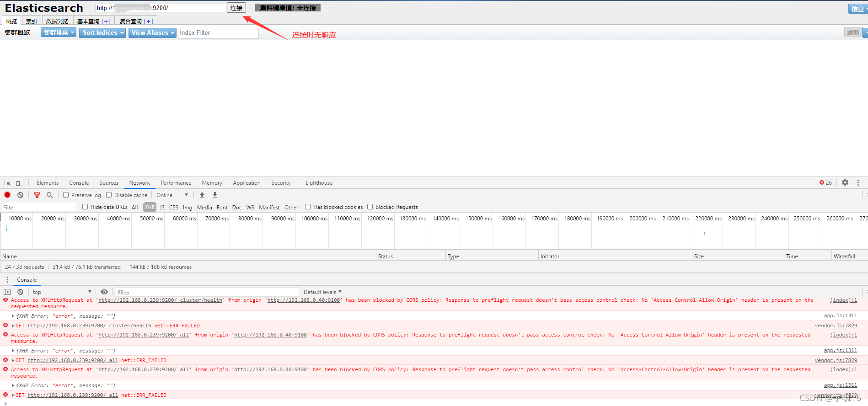Screen dimensions: 868x406
Task: Toggle the network filter funnel icon
Action: [x=37, y=195]
